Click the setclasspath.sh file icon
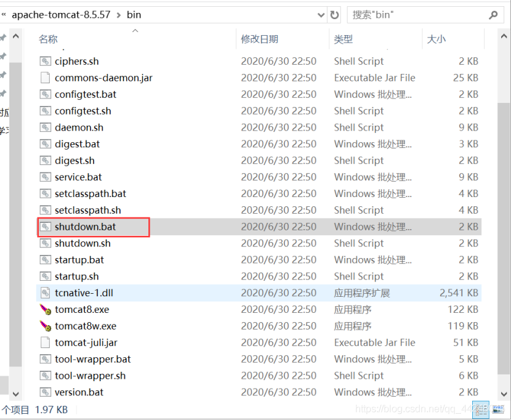 (x=46, y=211)
